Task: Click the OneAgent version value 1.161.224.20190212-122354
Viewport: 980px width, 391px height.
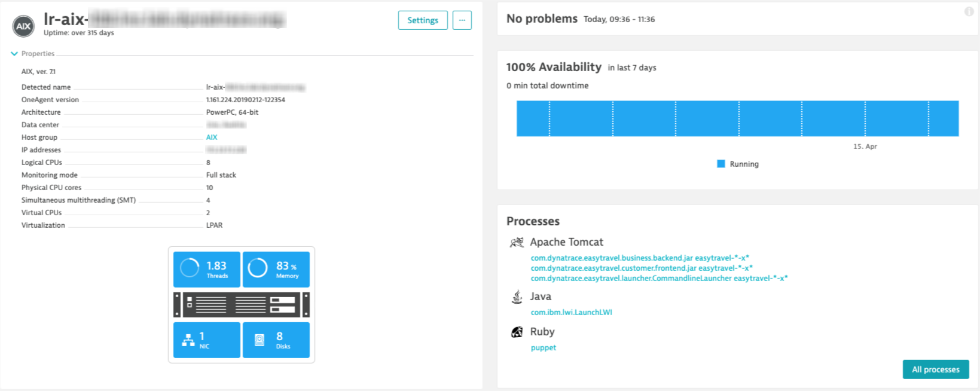Action: [246, 100]
